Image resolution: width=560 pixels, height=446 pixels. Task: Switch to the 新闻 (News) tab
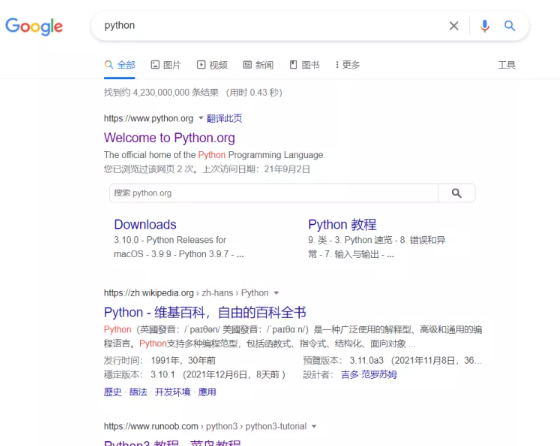[x=258, y=65]
